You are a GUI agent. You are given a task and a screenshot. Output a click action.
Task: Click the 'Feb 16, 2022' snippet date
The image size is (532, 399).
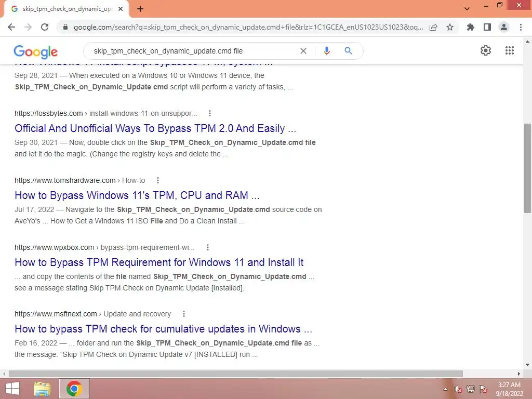(36, 343)
